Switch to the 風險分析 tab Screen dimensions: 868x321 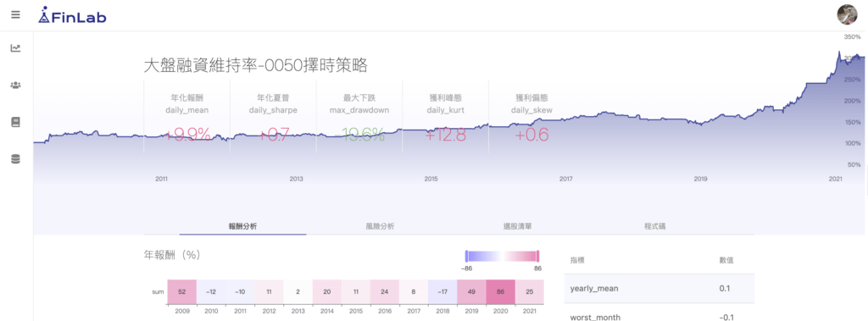tap(381, 226)
